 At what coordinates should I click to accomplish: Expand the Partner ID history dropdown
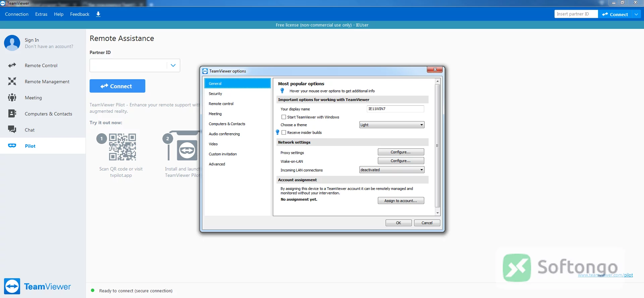pos(173,65)
